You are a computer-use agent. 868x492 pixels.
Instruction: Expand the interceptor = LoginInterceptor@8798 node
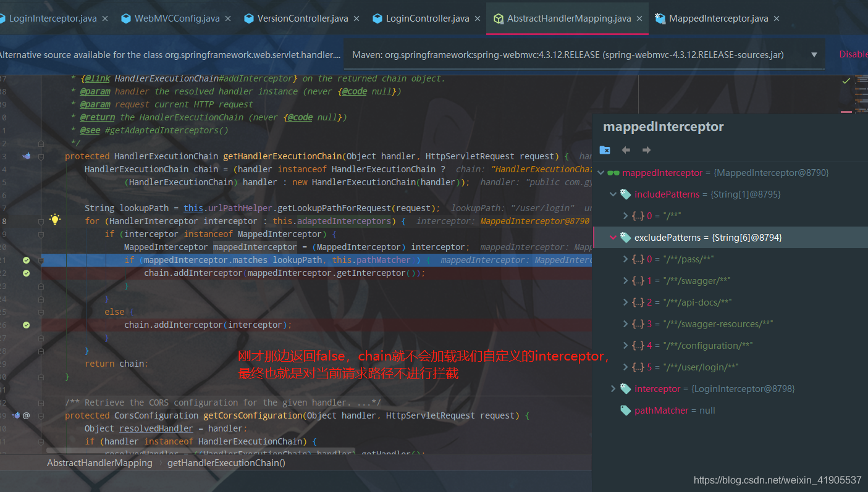[613, 388]
